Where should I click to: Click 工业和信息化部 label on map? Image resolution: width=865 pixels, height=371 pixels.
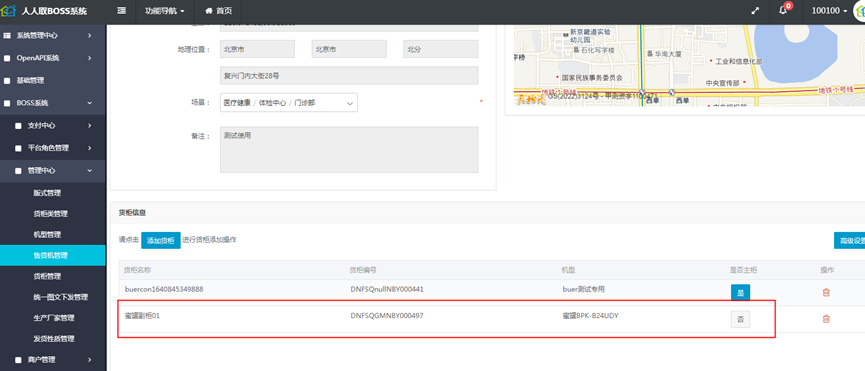click(739, 61)
